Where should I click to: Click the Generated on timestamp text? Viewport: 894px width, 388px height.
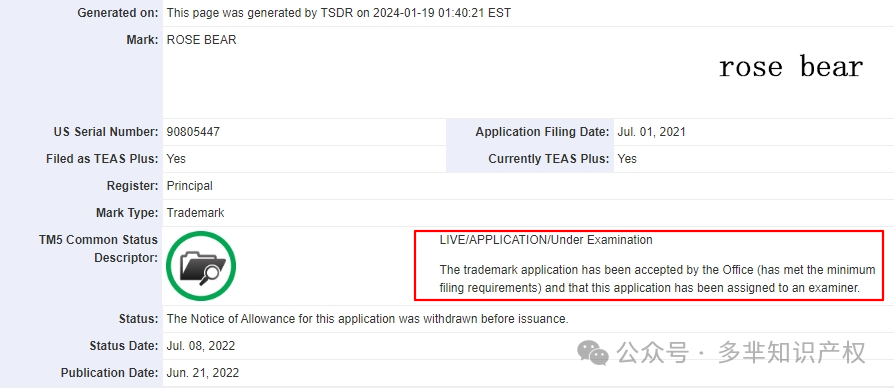point(339,13)
